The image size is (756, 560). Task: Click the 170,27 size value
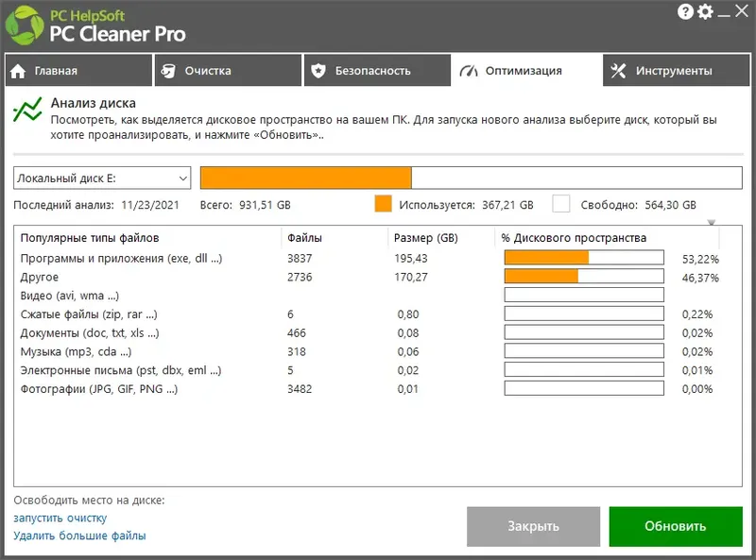tap(411, 277)
